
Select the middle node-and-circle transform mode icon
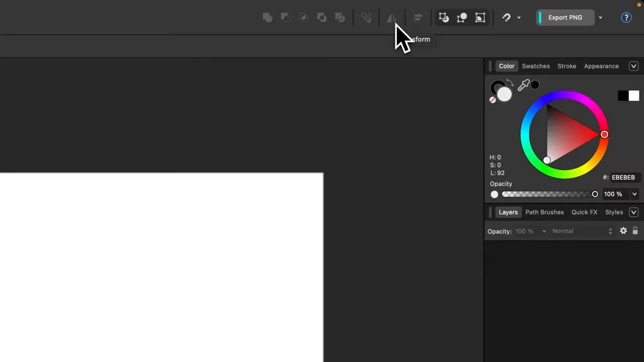pos(462,18)
